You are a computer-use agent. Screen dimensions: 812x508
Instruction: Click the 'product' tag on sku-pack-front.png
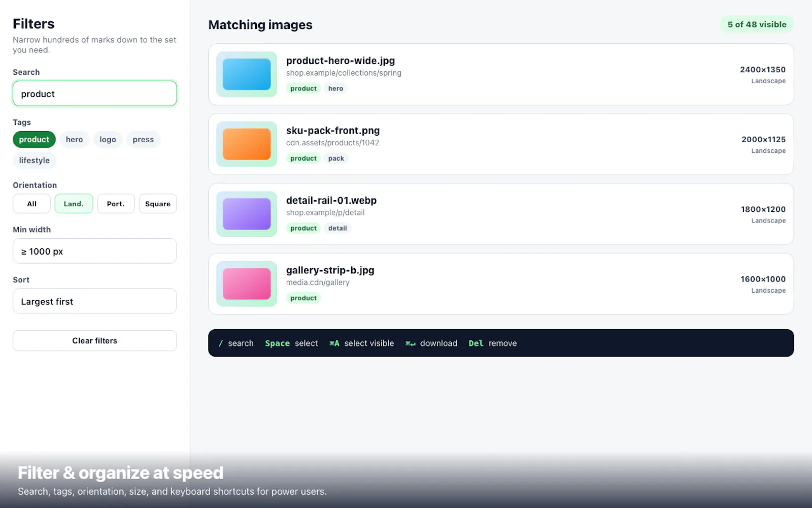(303, 158)
